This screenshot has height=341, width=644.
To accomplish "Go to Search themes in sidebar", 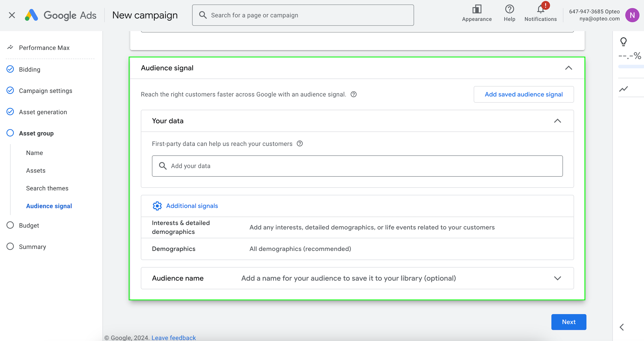I will click(x=47, y=188).
